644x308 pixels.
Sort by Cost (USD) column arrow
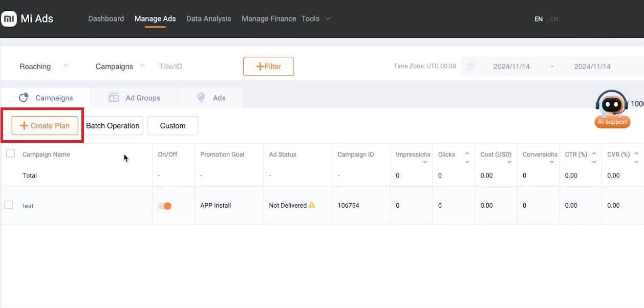click(509, 162)
